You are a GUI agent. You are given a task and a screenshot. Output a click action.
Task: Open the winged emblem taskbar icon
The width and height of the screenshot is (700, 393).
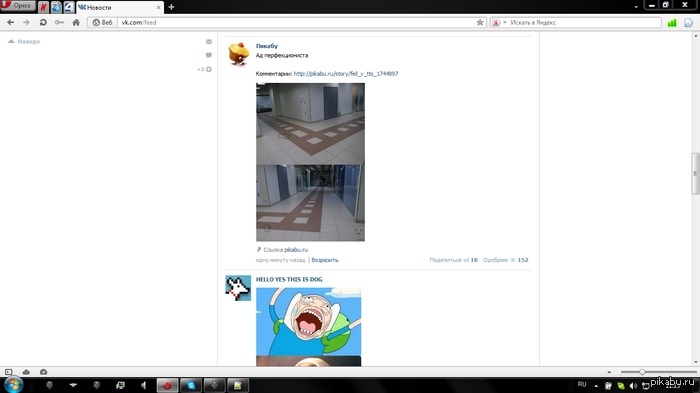pyautogui.click(x=73, y=385)
